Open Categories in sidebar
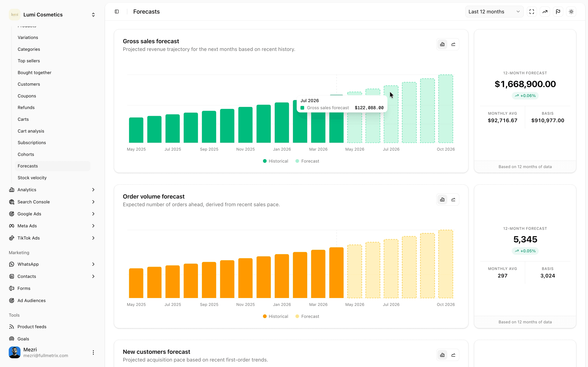Viewport: 588px width, 367px height. click(x=52, y=49)
